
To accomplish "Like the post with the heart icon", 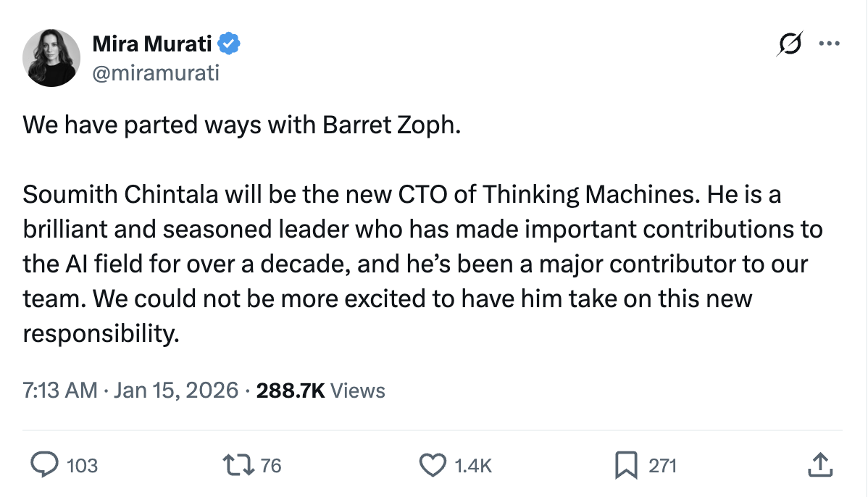I will [x=433, y=465].
